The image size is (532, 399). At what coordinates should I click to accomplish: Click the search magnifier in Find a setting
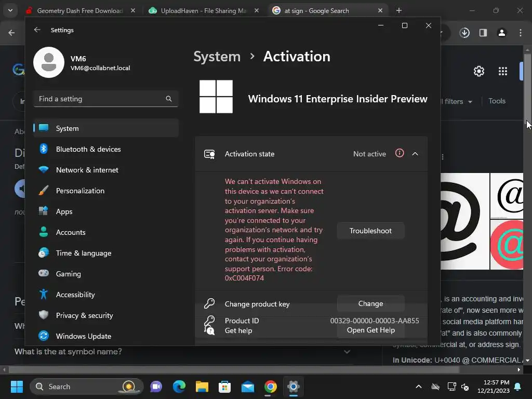[x=169, y=99]
